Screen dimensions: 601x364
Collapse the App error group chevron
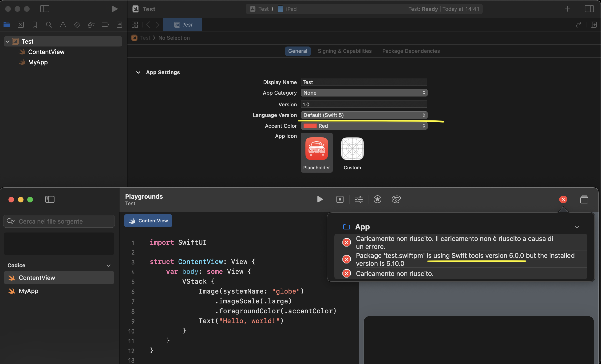click(x=577, y=227)
